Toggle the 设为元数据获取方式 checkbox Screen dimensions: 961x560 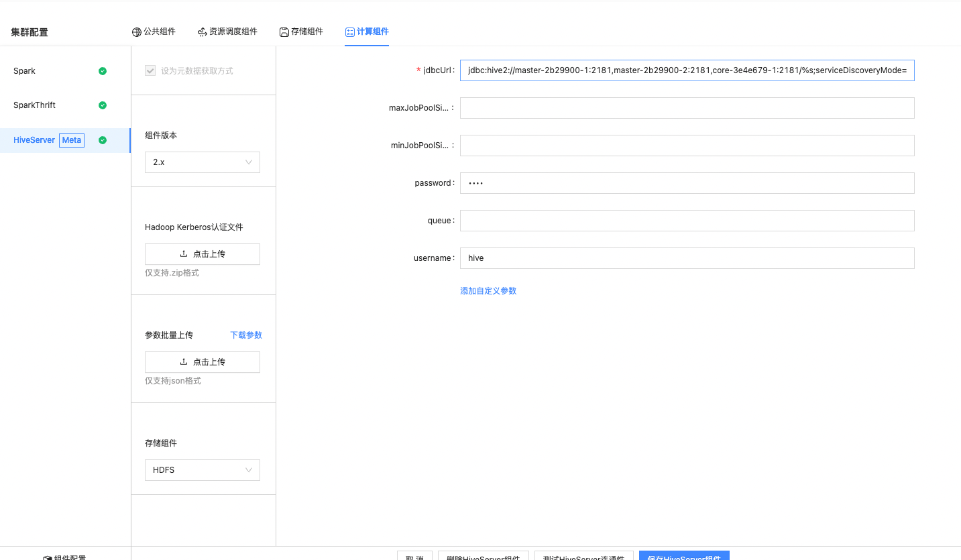150,71
